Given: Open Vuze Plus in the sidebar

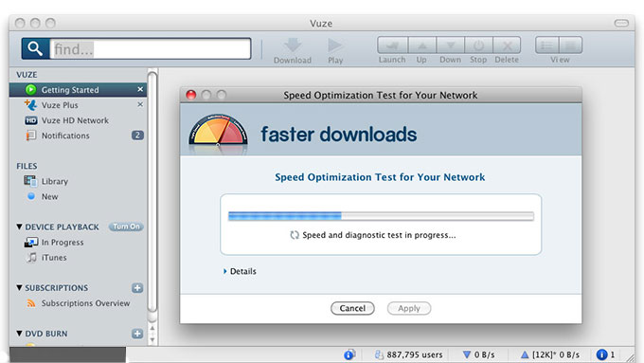Looking at the screenshot, I should click(60, 105).
